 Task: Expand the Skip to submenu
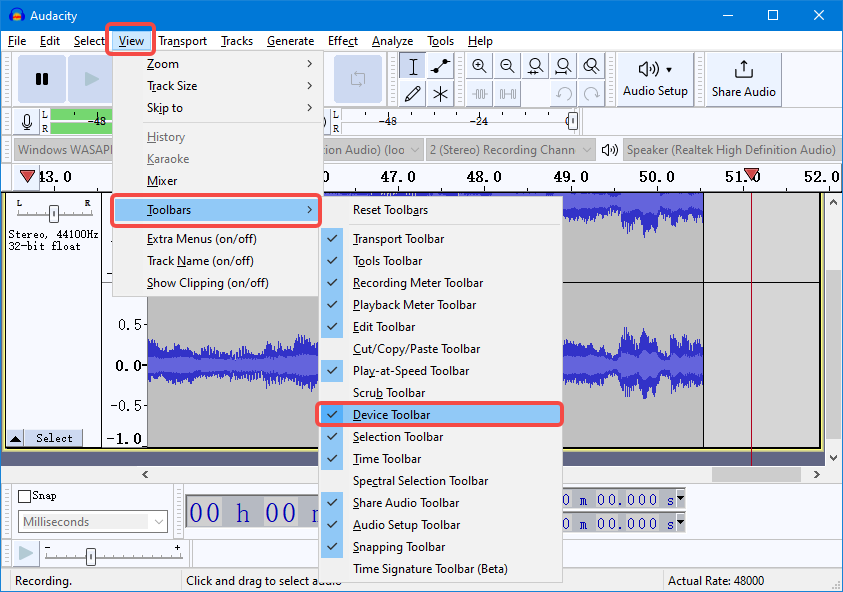[x=217, y=108]
